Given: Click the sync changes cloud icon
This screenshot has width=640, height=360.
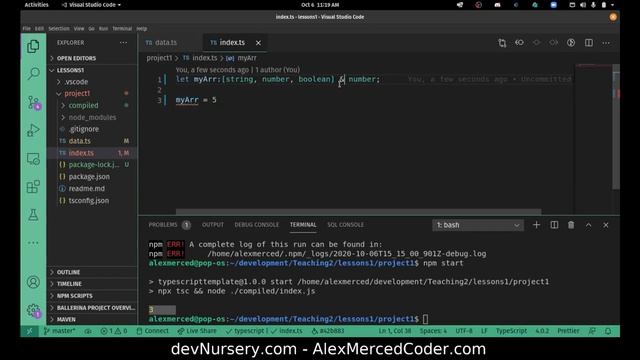Looking at the screenshot, I should click(x=88, y=331).
